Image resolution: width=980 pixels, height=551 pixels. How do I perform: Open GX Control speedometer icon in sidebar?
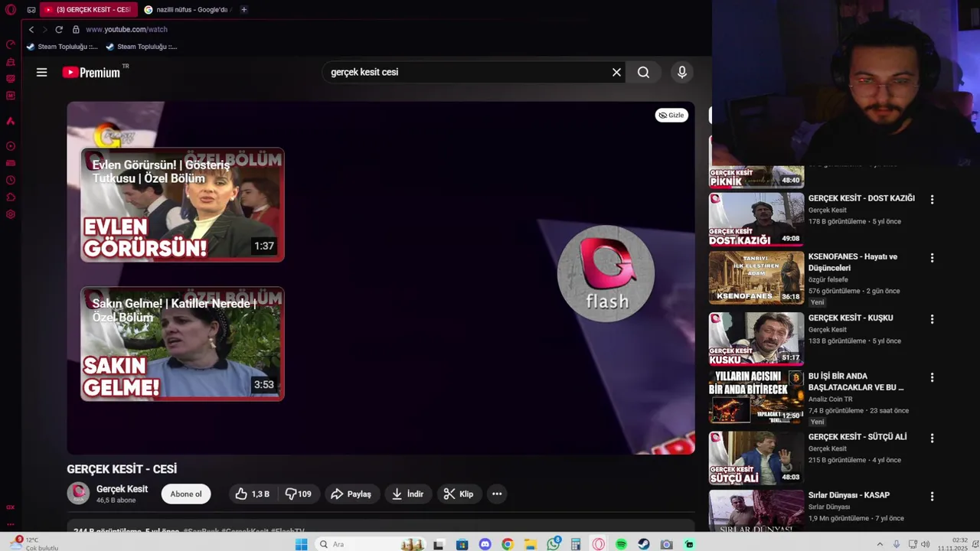pyautogui.click(x=11, y=44)
